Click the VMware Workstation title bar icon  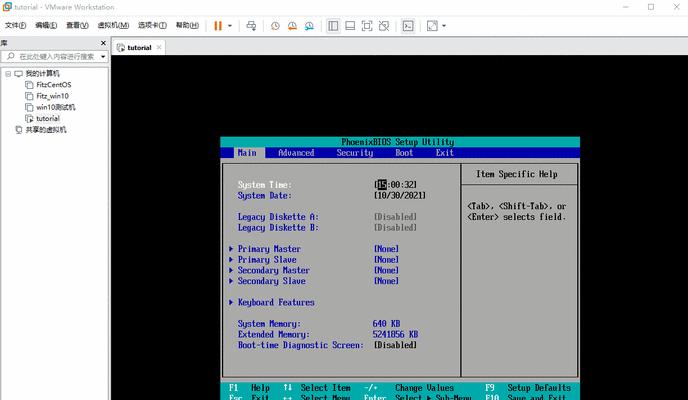(x=7, y=7)
